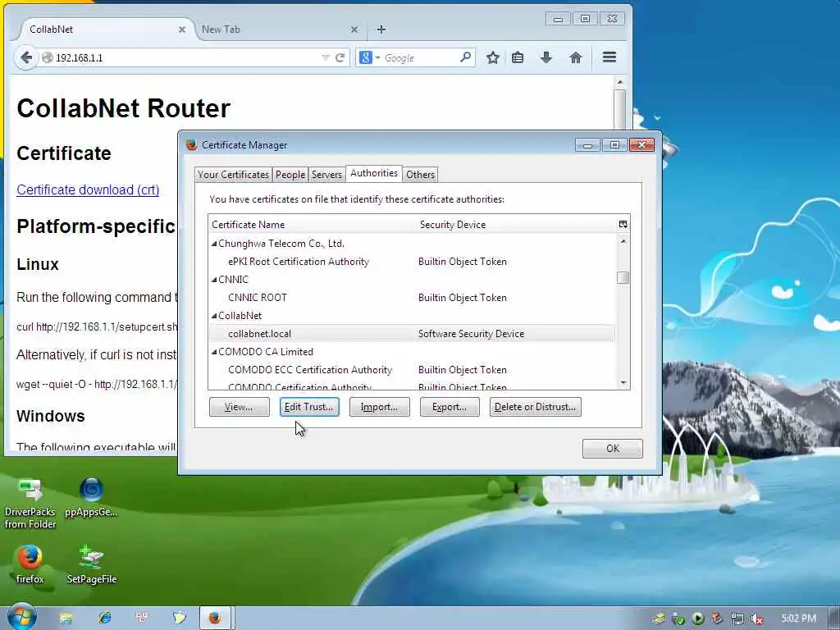Select ePKI Root Certification Authority row
Image resolution: width=840 pixels, height=630 pixels.
coord(412,262)
